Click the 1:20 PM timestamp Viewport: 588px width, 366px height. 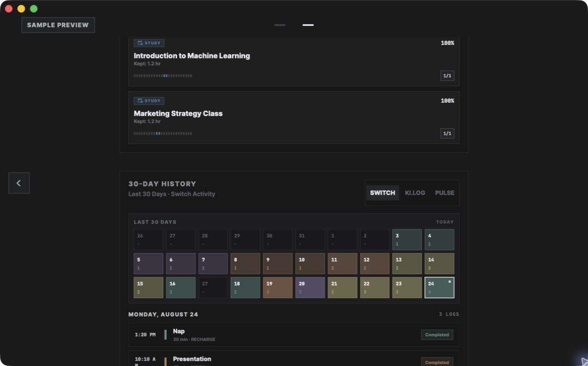point(145,335)
